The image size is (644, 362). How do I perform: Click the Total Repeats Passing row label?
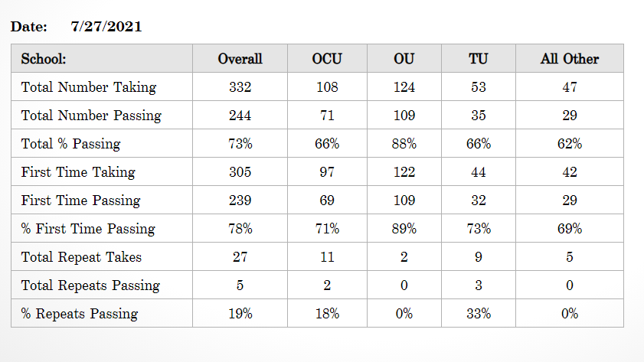coord(90,285)
